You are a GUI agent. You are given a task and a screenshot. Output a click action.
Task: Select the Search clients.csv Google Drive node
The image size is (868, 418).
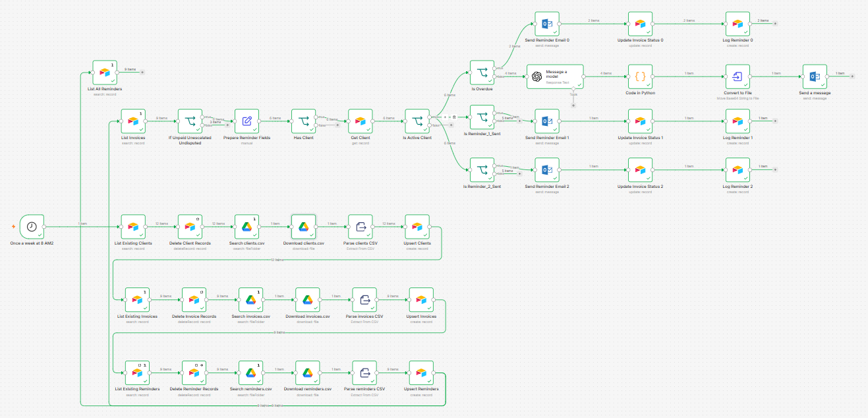247,227
